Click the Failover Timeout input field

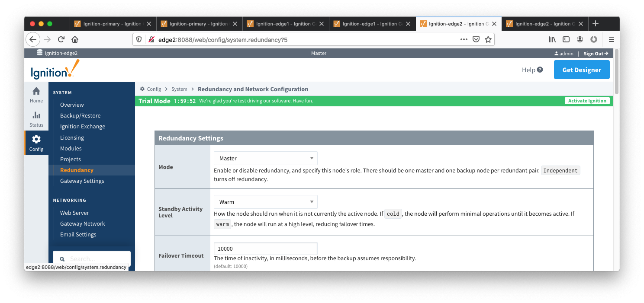(266, 249)
